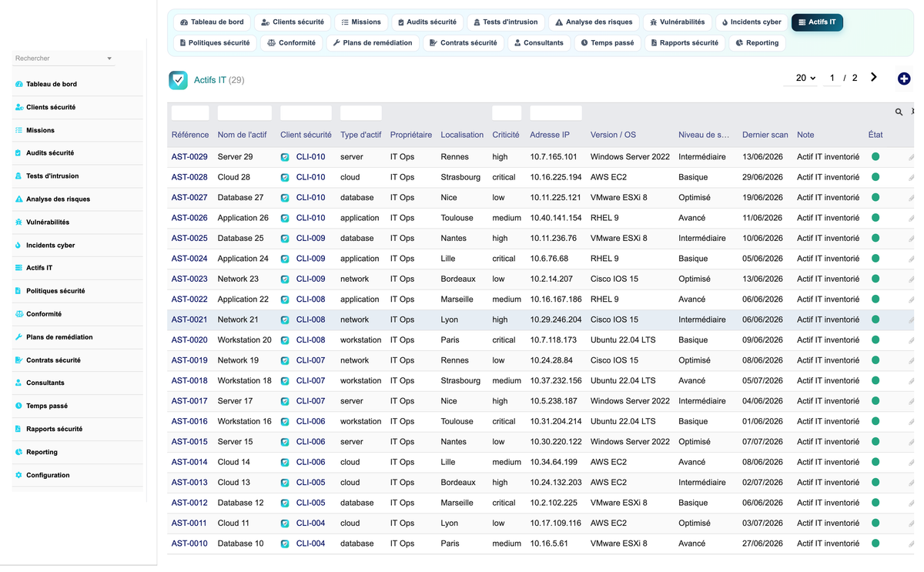Switch to the Clients sécurité top tab
This screenshot has width=924, height=572.
tap(293, 22)
